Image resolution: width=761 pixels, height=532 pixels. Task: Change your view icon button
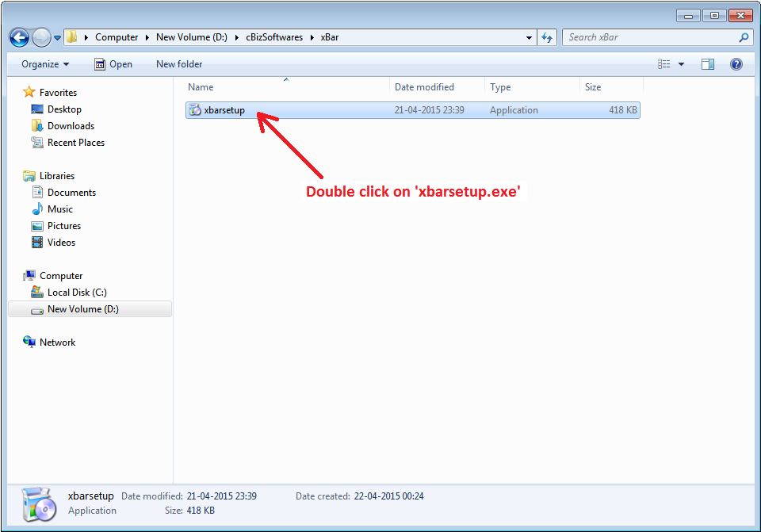[664, 64]
